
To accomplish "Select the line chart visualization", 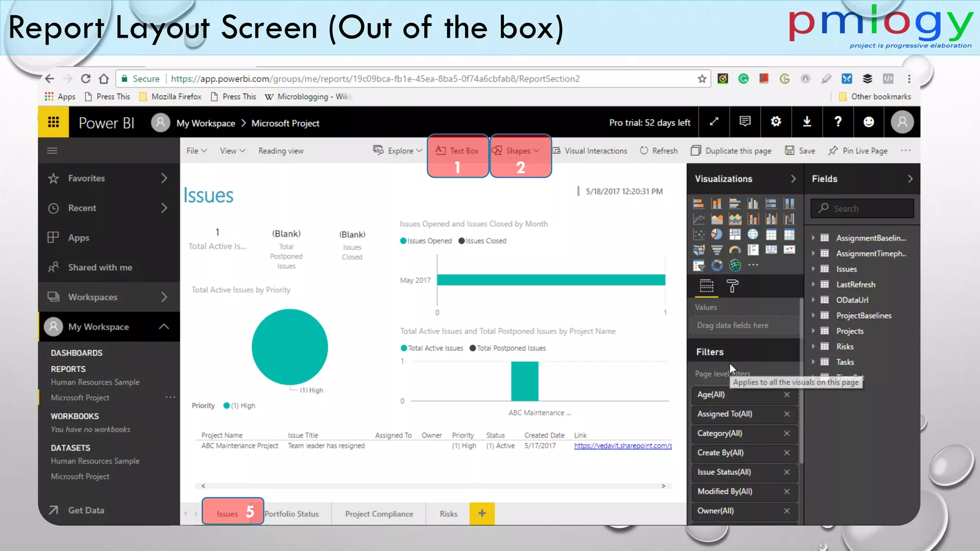I will click(699, 219).
